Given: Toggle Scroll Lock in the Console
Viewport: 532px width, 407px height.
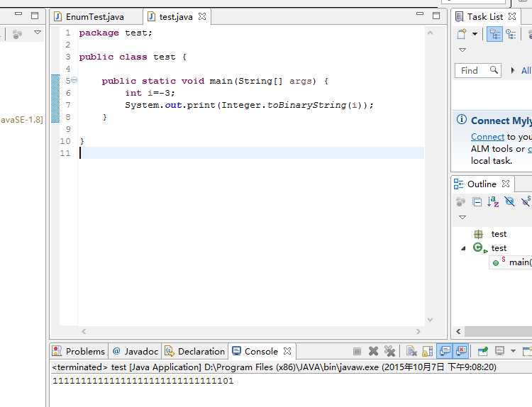Looking at the screenshot, I should click(428, 352).
